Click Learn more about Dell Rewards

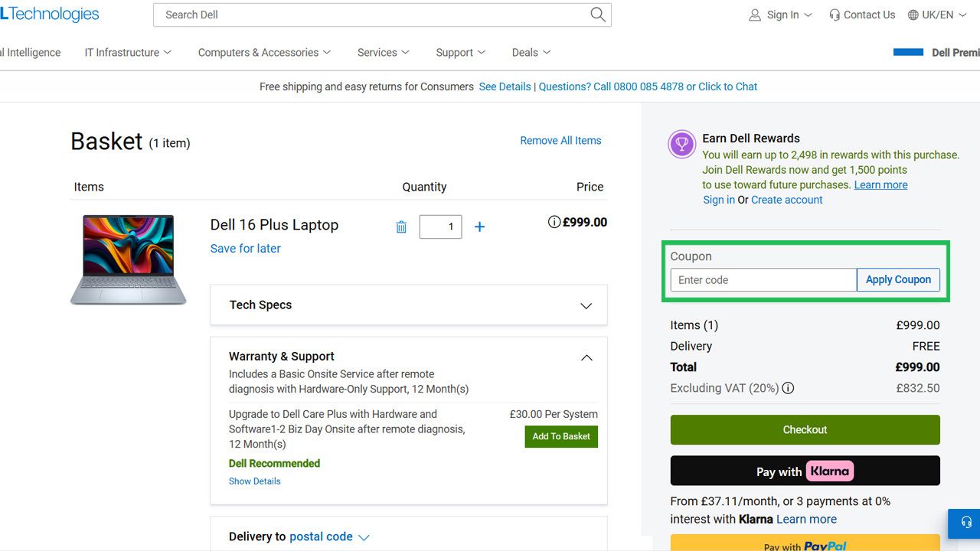tap(880, 184)
